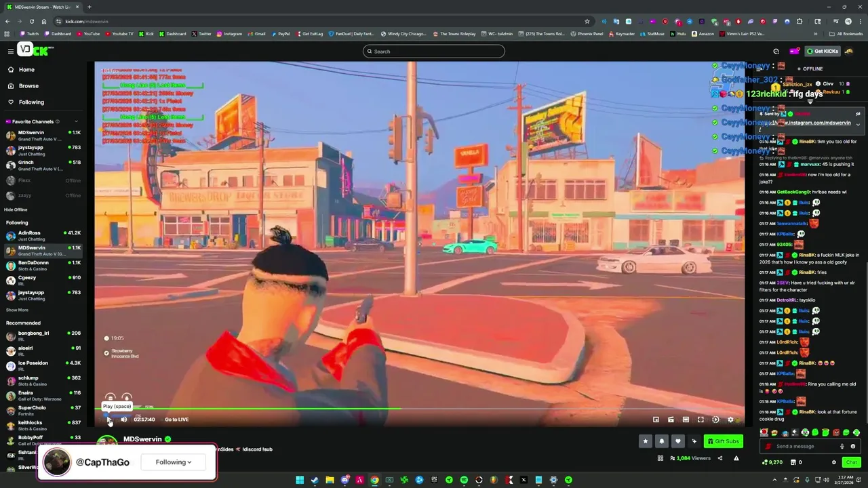
Task: Open chat settings gear icon
Action: pos(834,462)
